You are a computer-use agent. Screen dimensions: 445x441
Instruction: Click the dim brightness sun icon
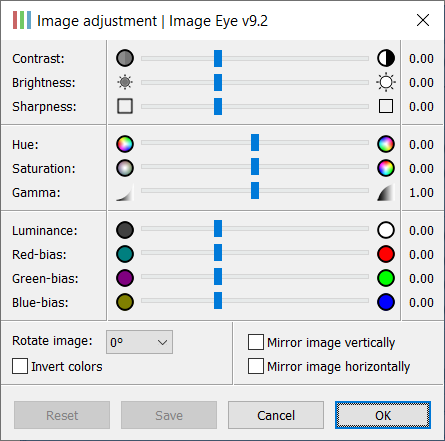125,82
